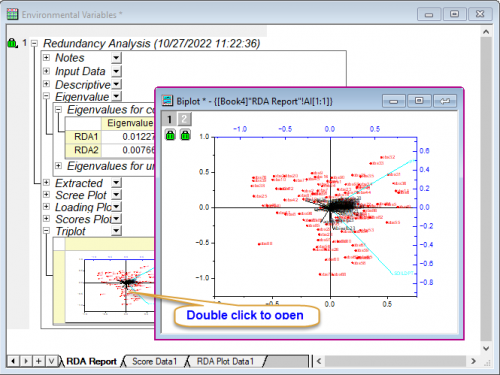
Task: Expand the Notes section
Action: coord(46,58)
